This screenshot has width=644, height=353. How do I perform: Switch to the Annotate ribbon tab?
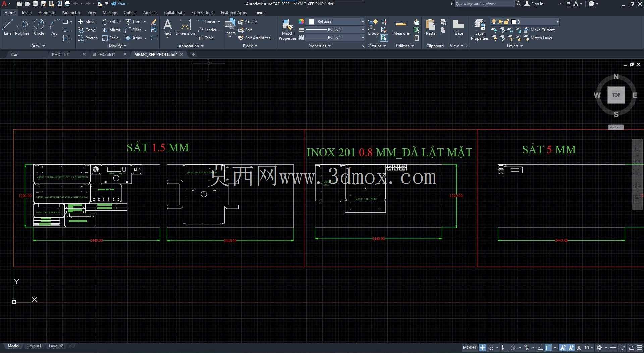pyautogui.click(x=47, y=13)
